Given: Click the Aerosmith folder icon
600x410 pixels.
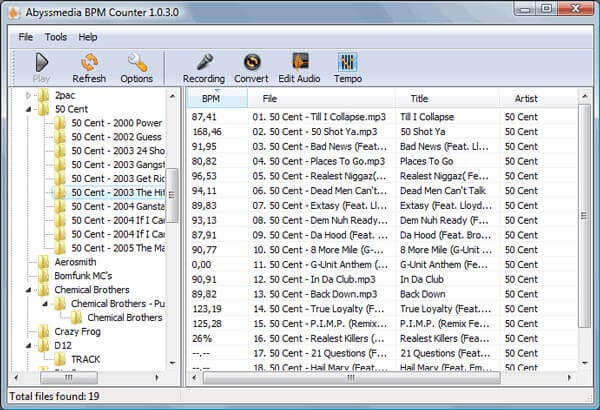Looking at the screenshot, I should click(43, 262).
